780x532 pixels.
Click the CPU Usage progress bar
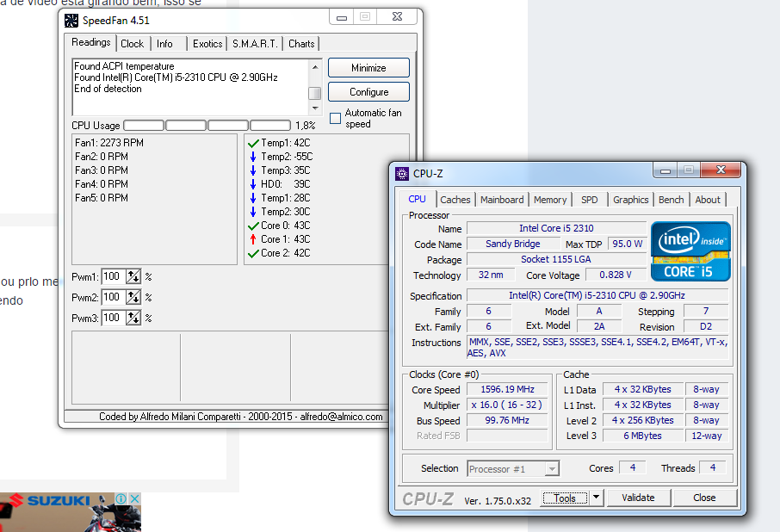(207, 126)
